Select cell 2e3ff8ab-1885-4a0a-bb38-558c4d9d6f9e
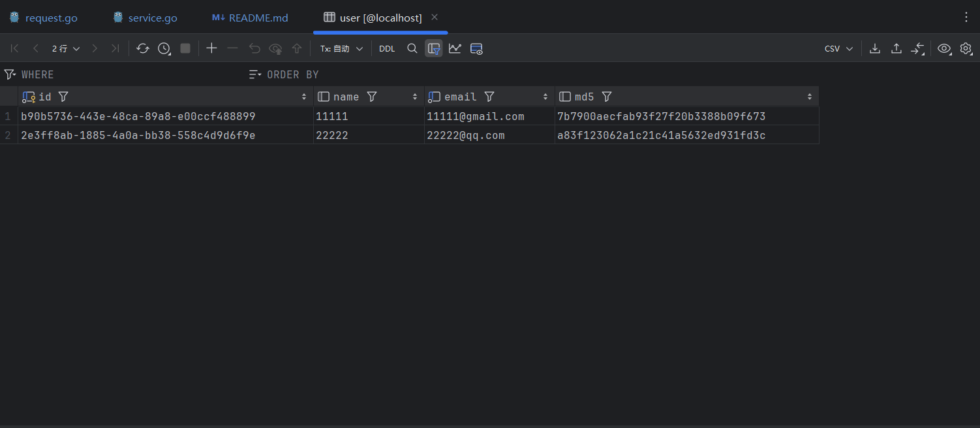This screenshot has width=980, height=428. point(166,135)
